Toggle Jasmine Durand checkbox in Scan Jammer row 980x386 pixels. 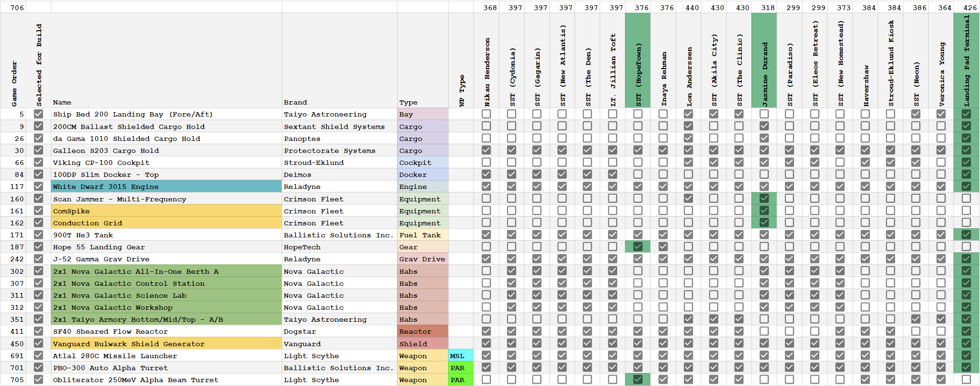(x=764, y=199)
